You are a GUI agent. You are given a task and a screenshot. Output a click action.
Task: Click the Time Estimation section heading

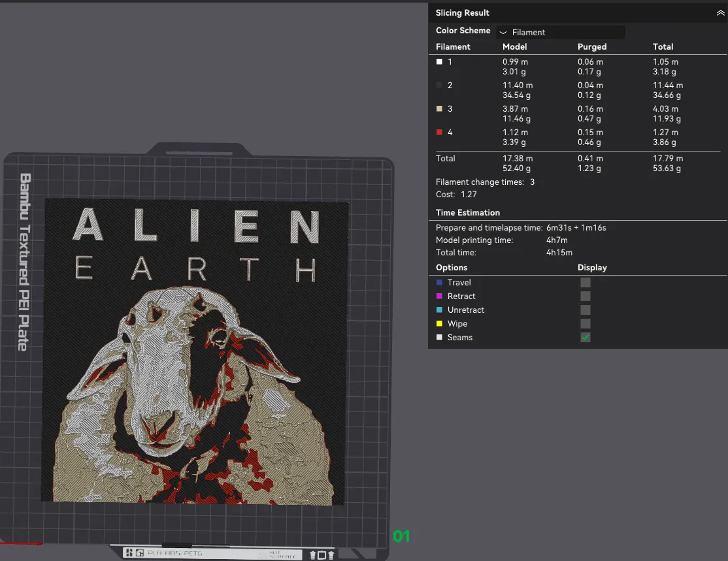coord(467,212)
